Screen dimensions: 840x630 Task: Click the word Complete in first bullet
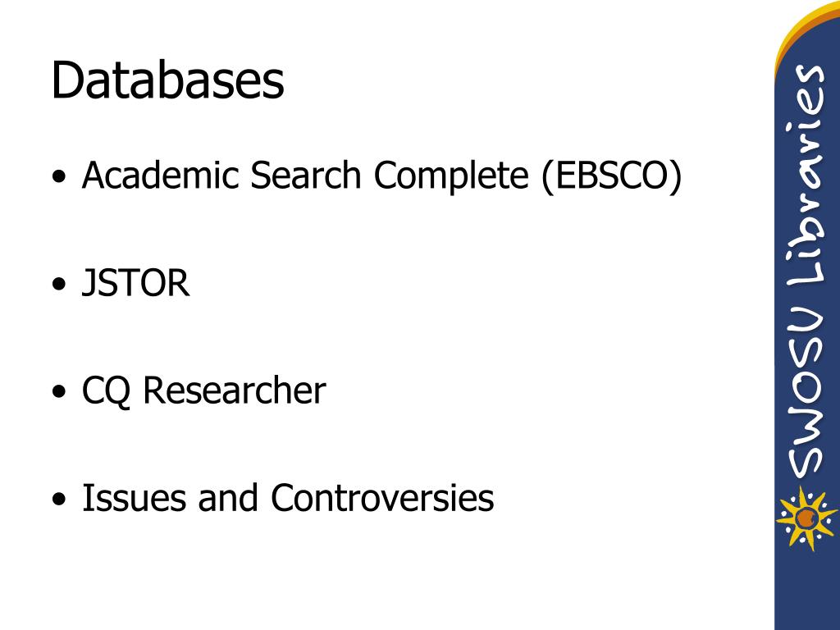[451, 176]
